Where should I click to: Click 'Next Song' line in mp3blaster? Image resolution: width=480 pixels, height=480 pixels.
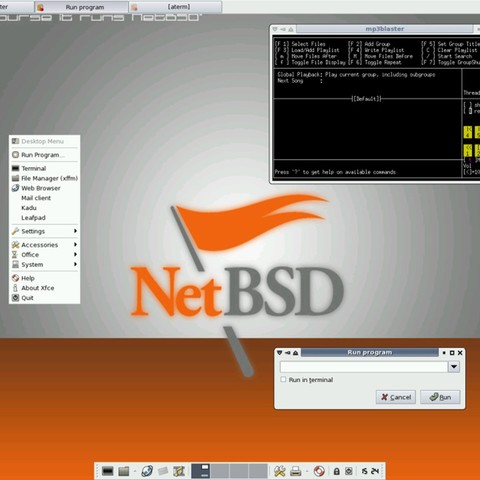(300, 81)
